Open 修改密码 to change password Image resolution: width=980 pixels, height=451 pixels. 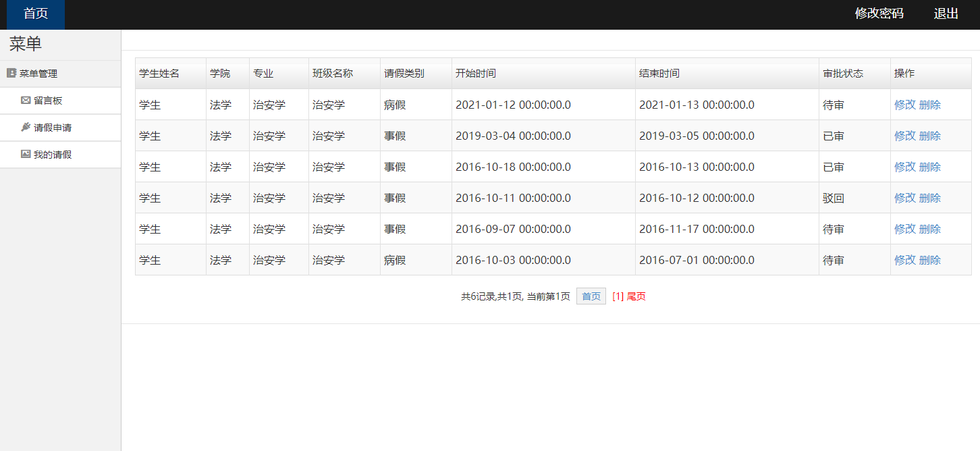pos(879,12)
